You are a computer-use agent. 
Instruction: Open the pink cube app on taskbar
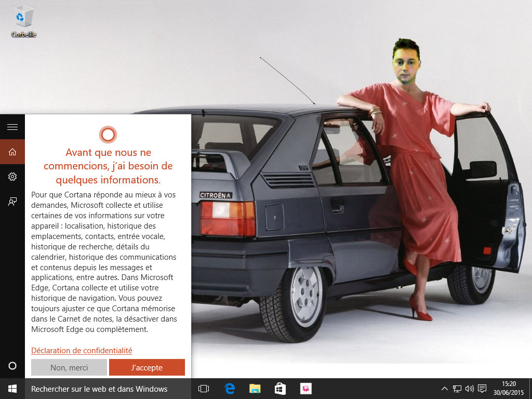click(305, 389)
